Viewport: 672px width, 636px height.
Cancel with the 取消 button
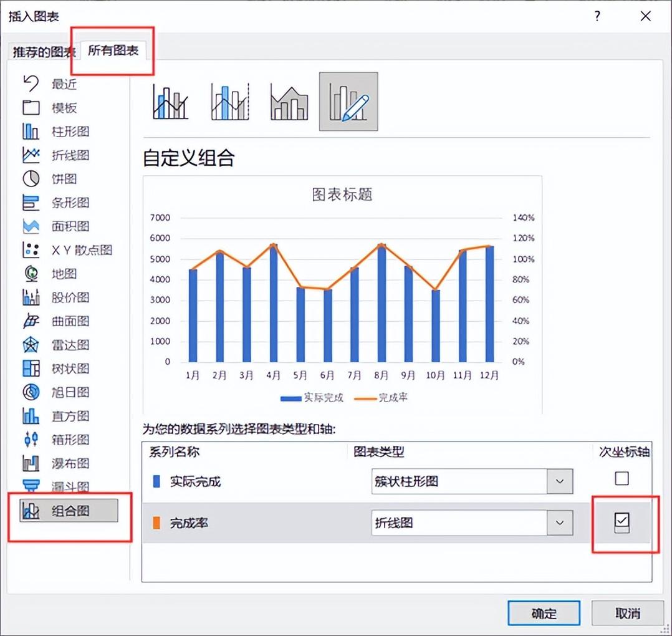[627, 614]
